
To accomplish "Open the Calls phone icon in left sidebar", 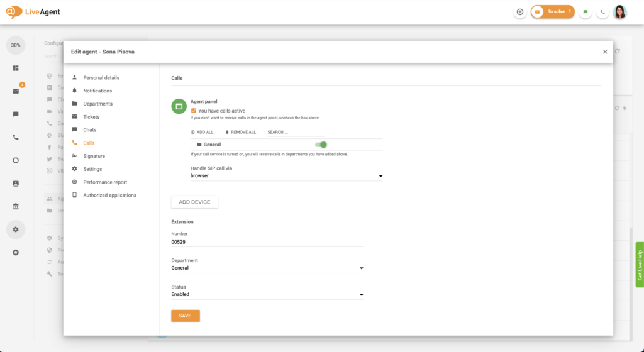I will (16, 137).
